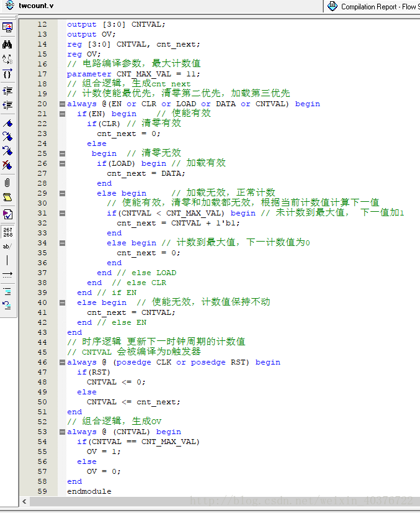
Task: Click 'OV = 0;' on line 57
Action: point(104,471)
